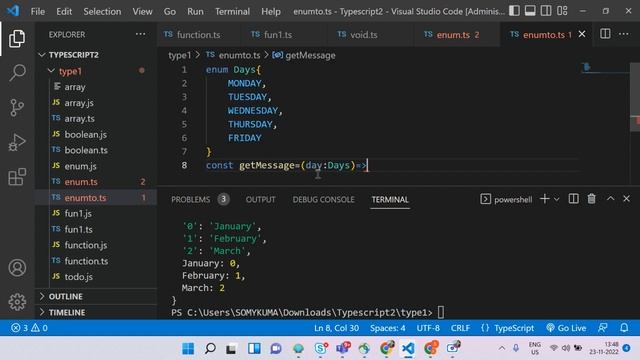Open the View menu
This screenshot has height=360, width=640.
[142, 11]
